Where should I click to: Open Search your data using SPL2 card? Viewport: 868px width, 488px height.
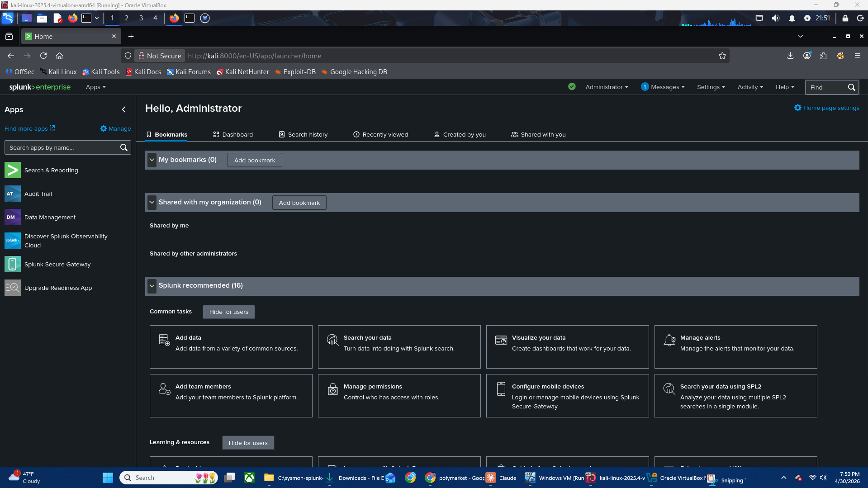[736, 396]
